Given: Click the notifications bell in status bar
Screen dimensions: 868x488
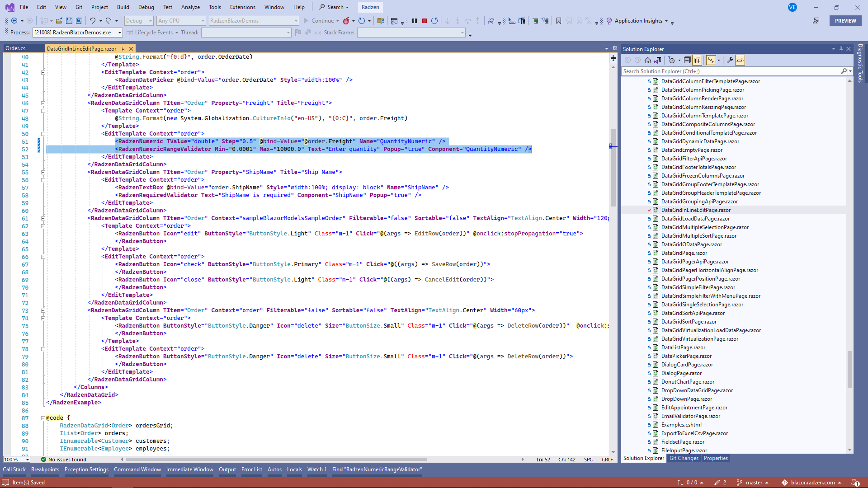Looking at the screenshot, I should [855, 483].
